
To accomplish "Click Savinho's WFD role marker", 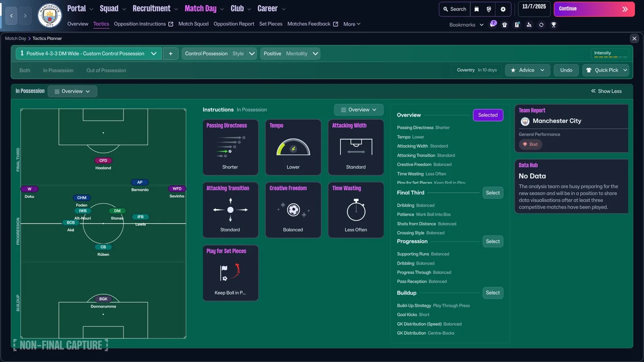I will coord(177,189).
